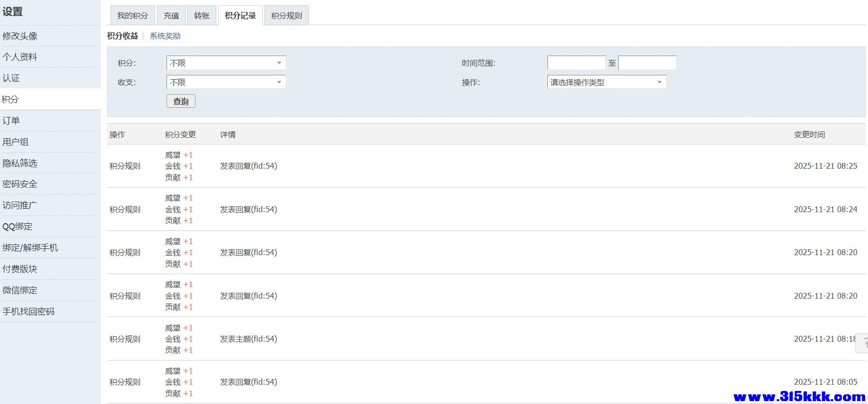The width and height of the screenshot is (868, 404).
Task: Click the start date input field
Action: click(576, 63)
